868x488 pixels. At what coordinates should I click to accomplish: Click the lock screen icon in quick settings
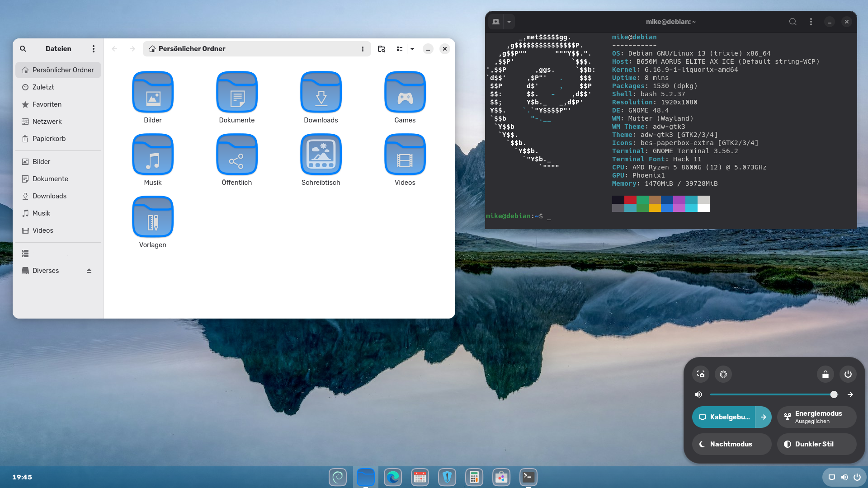tap(826, 374)
